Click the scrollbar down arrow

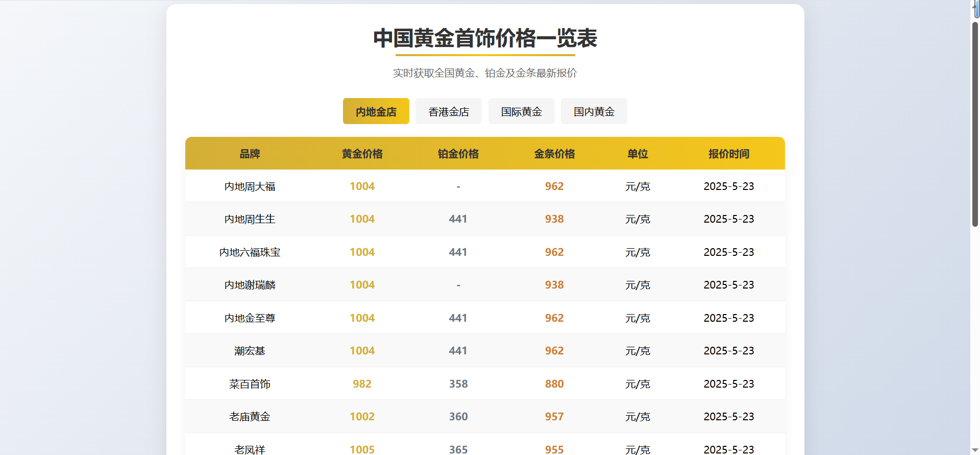(x=975, y=450)
